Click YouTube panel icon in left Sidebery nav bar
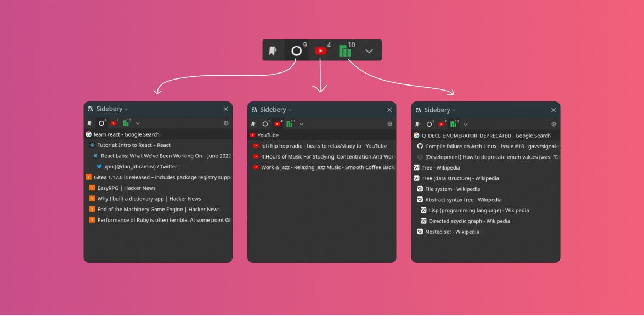 click(114, 123)
